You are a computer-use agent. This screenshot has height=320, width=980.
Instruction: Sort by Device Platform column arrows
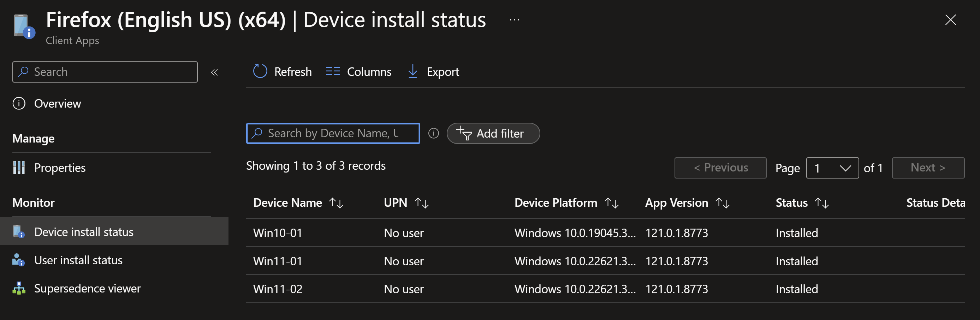tap(612, 203)
